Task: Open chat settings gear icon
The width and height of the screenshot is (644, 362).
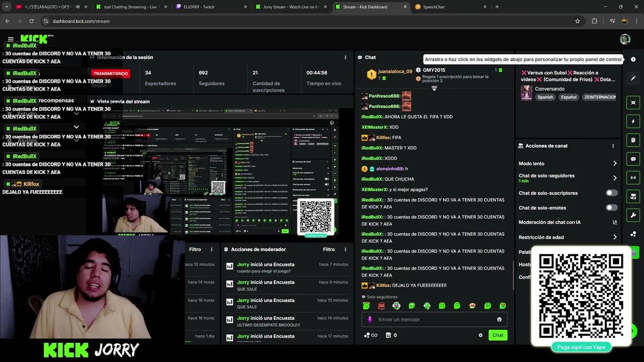Action: coord(480,335)
